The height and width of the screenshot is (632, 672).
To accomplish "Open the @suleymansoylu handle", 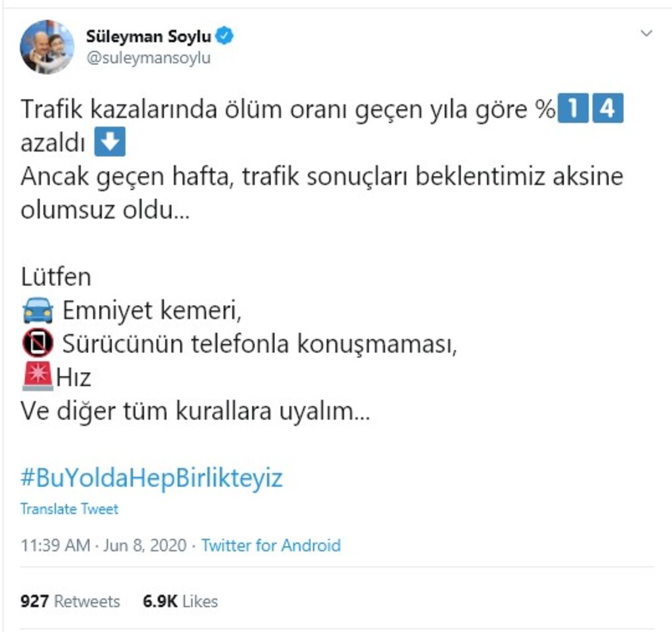I will pos(148,58).
